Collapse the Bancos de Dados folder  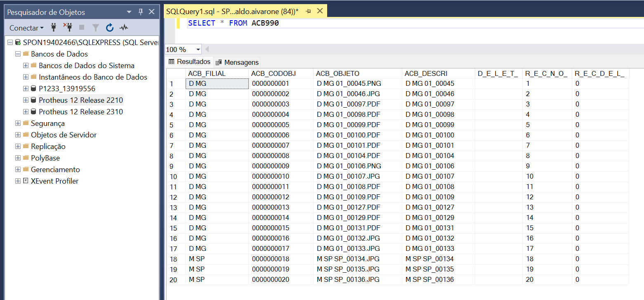(x=18, y=54)
